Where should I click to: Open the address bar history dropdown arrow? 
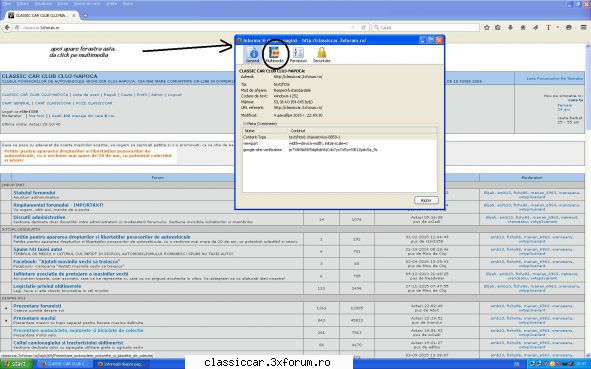(353, 28)
